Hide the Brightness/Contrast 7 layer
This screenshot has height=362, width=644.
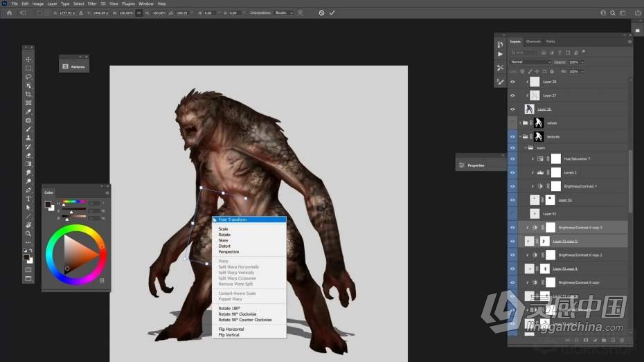tap(512, 186)
